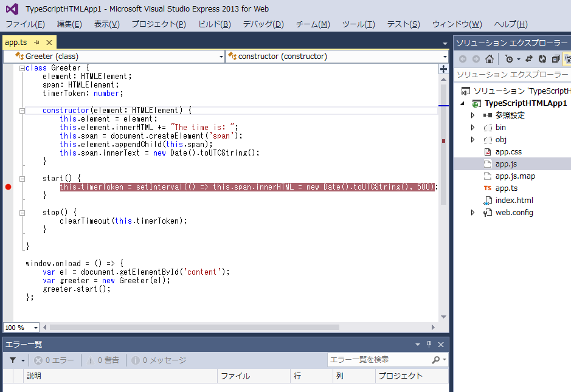Image resolution: width=571 pixels, height=392 pixels.
Task: Collapse the stop() method block
Action: pyautogui.click(x=22, y=213)
